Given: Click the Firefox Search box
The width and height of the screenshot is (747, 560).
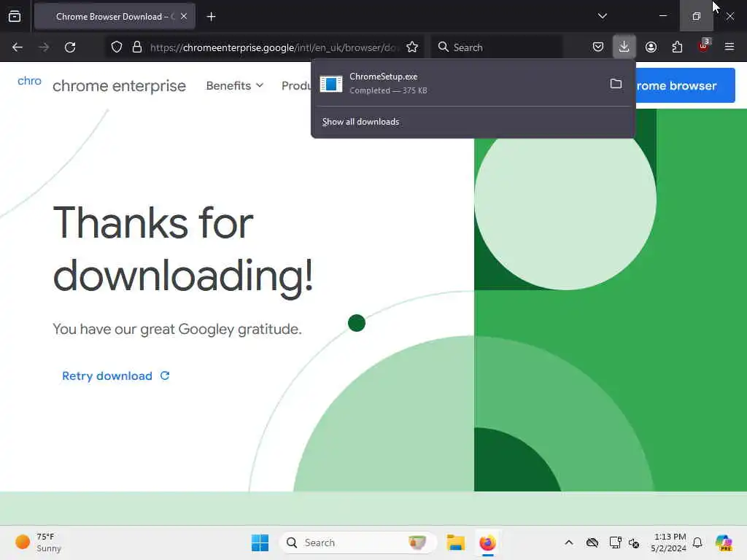Looking at the screenshot, I should coord(496,47).
